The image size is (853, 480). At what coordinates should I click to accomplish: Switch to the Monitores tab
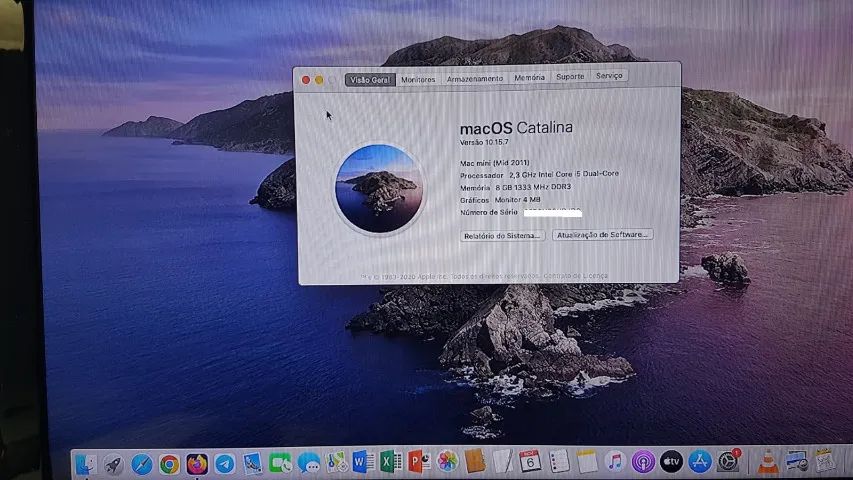click(418, 79)
